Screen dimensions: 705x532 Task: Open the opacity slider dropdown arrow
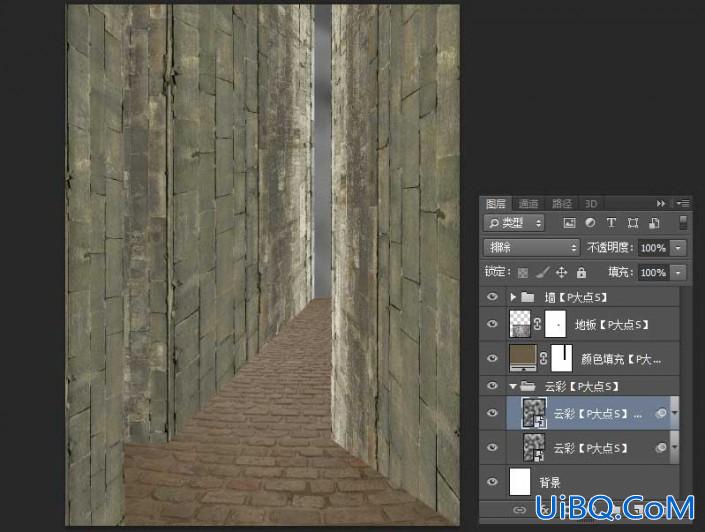678,248
